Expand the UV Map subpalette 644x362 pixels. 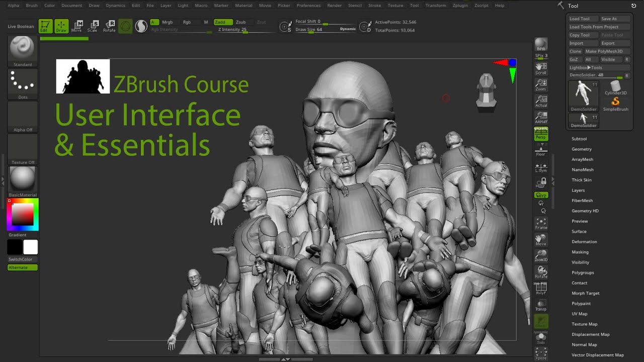point(580,314)
